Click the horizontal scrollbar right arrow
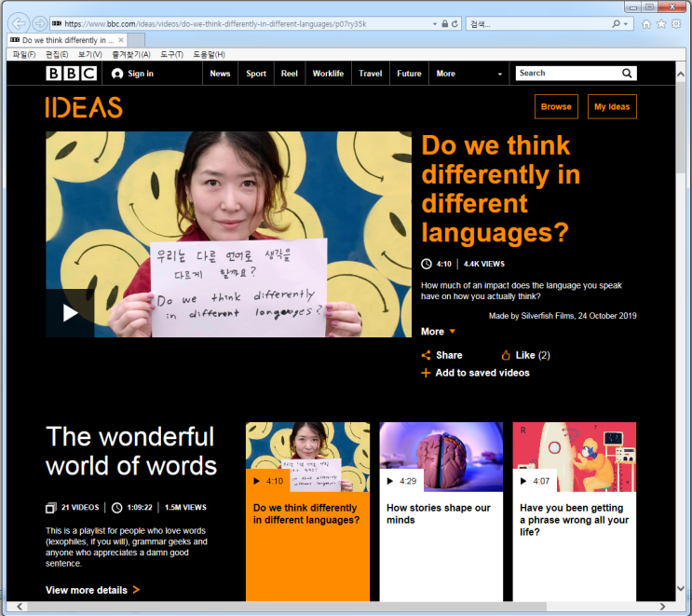Screen dimensions: 692x616 pos(662,607)
